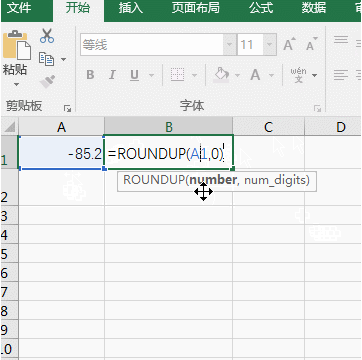Select row 7 header
Screen dimensions: 362x360
pos(9,292)
